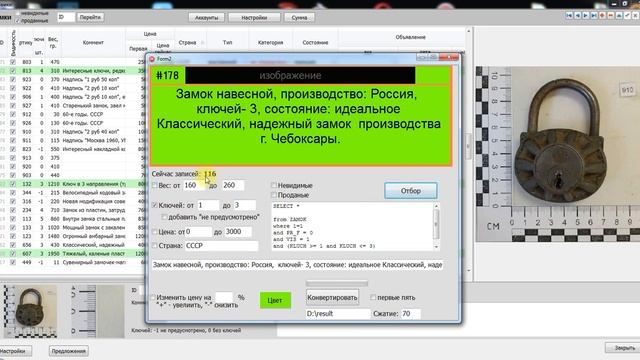This screenshot has width=640, height=360.
Task: Go to first record navigator icon
Action: tap(569, 16)
